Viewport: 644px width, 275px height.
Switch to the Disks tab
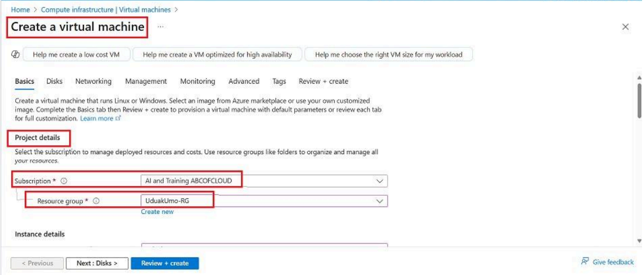click(x=54, y=81)
